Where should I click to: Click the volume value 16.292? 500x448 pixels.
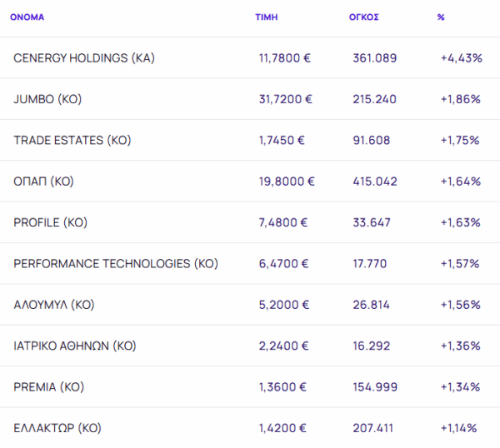coord(372,346)
